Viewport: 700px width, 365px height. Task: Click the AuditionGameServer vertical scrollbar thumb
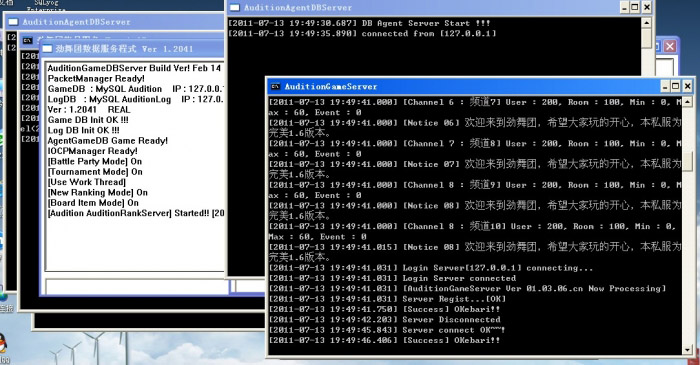pos(688,160)
